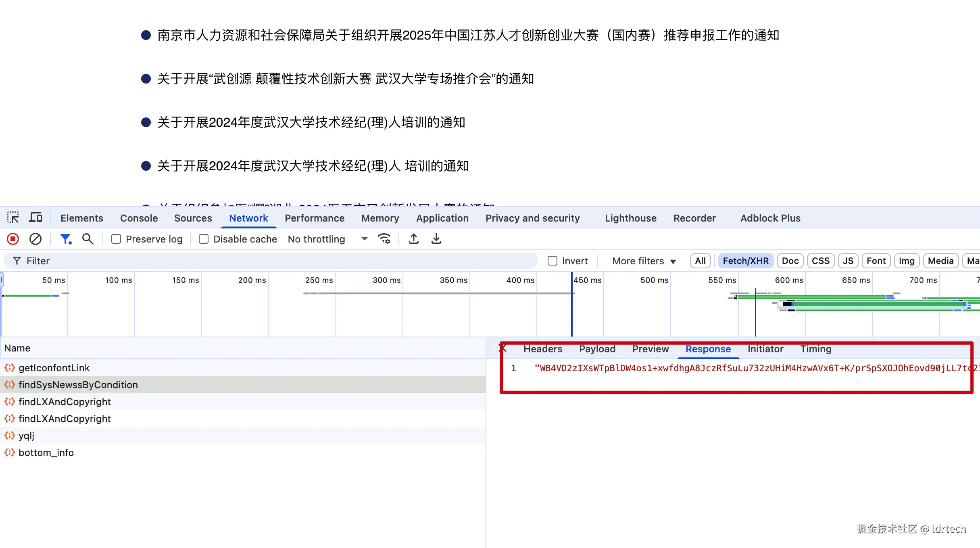980x548 pixels.
Task: Open network conditions wifi icon
Action: pyautogui.click(x=384, y=239)
